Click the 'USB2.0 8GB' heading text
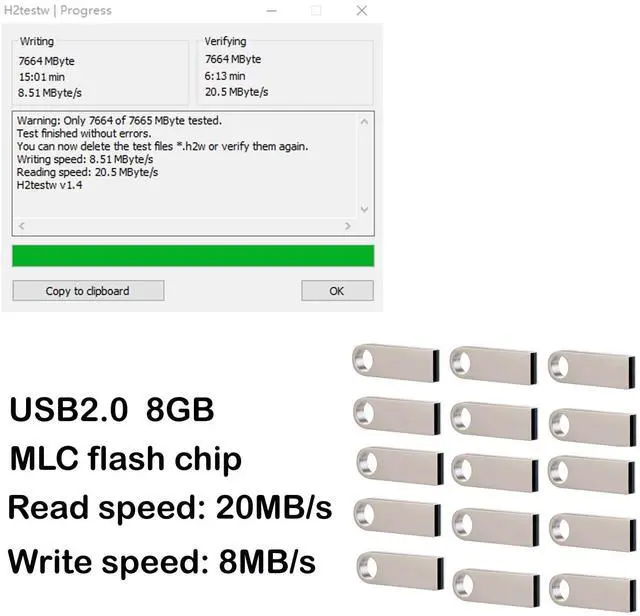The height and width of the screenshot is (616, 640). (x=111, y=409)
